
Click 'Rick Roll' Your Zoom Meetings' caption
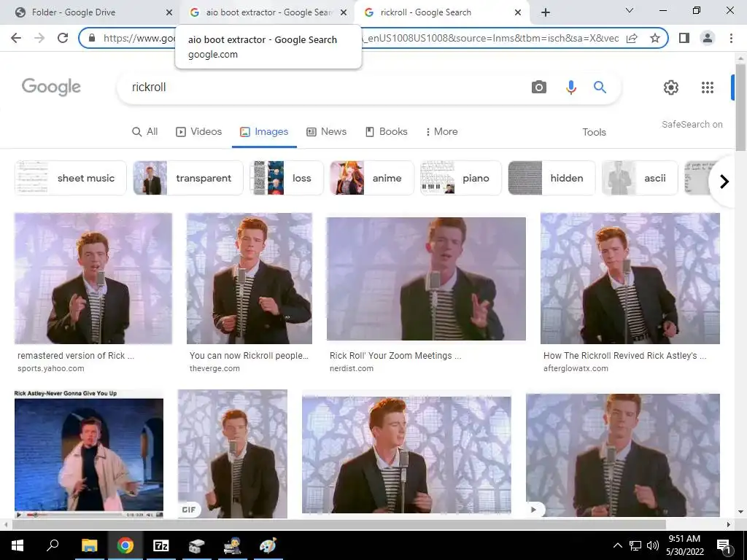tap(391, 356)
